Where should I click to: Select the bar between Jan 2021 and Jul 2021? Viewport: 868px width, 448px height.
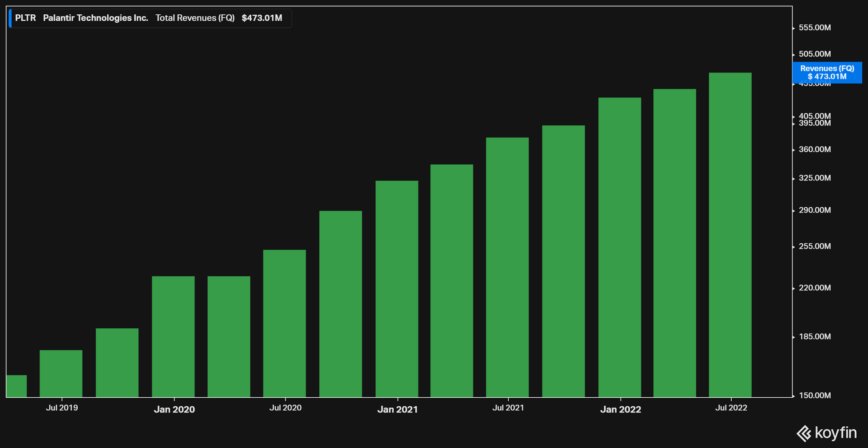452,281
